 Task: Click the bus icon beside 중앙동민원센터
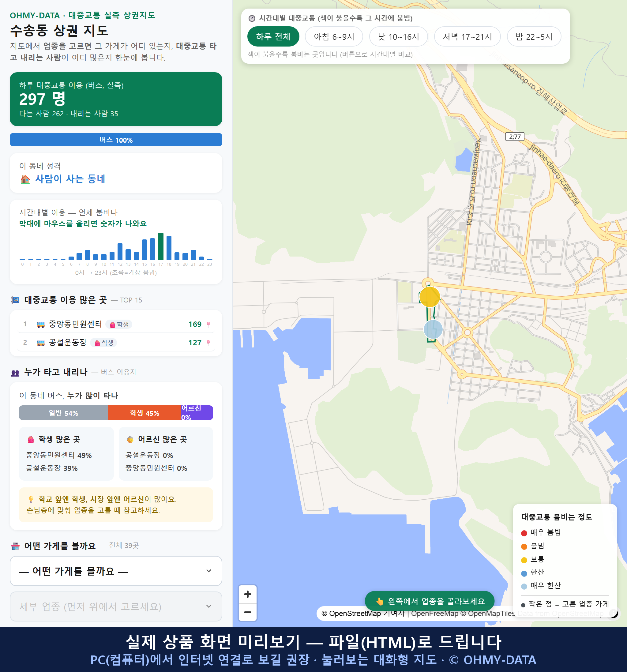click(x=40, y=325)
